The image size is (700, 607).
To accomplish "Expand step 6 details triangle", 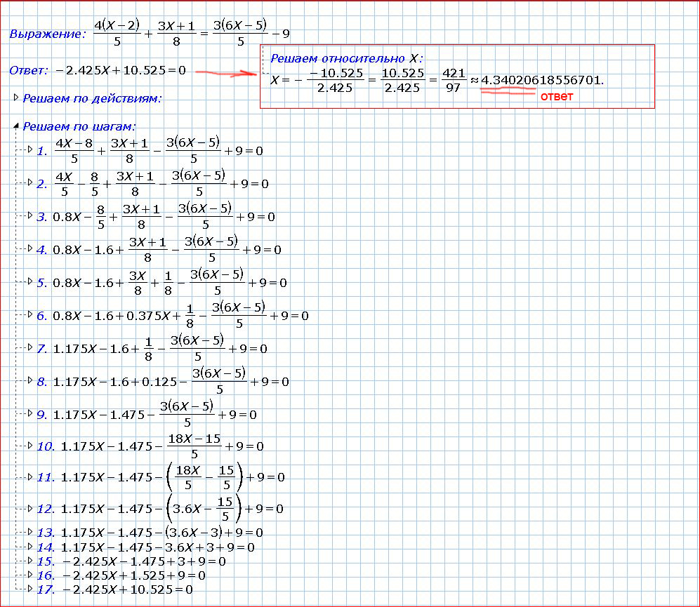I will point(30,314).
